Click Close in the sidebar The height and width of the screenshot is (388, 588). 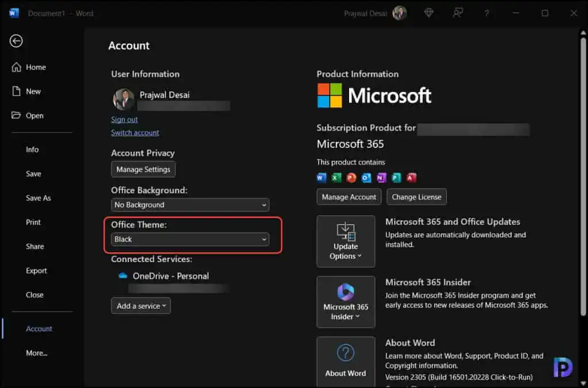[x=34, y=295]
